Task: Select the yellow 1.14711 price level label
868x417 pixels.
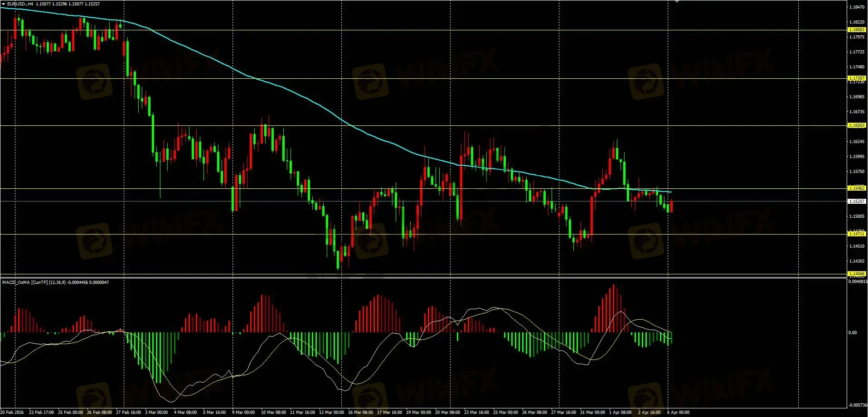Action: pyautogui.click(x=857, y=234)
